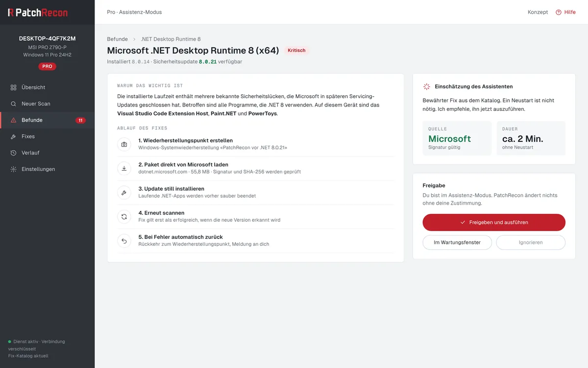Click the wrench icon for silent install
The width and height of the screenshot is (588, 368).
click(x=124, y=192)
